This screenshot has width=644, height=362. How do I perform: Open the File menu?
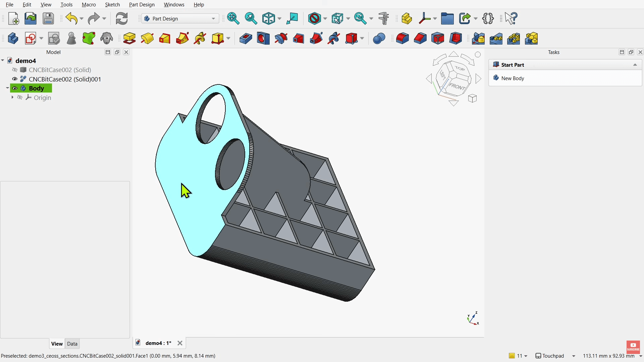(x=9, y=5)
